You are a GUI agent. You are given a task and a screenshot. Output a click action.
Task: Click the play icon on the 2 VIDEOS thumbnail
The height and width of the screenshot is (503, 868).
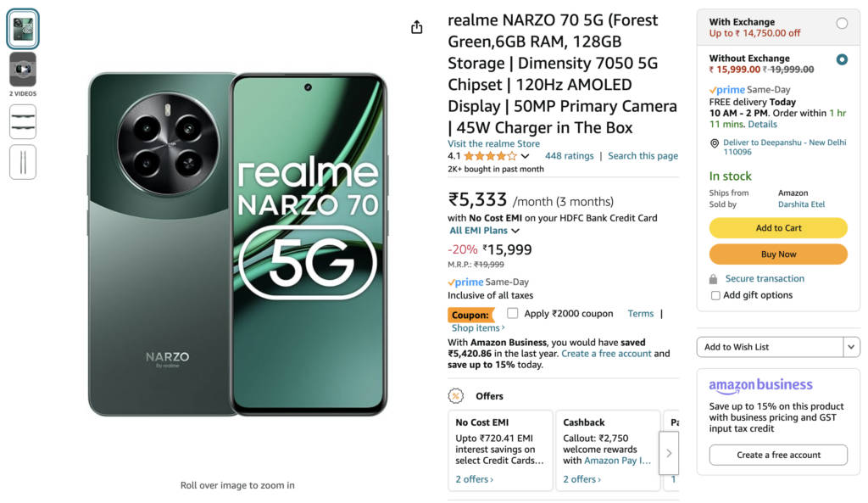[x=22, y=69]
